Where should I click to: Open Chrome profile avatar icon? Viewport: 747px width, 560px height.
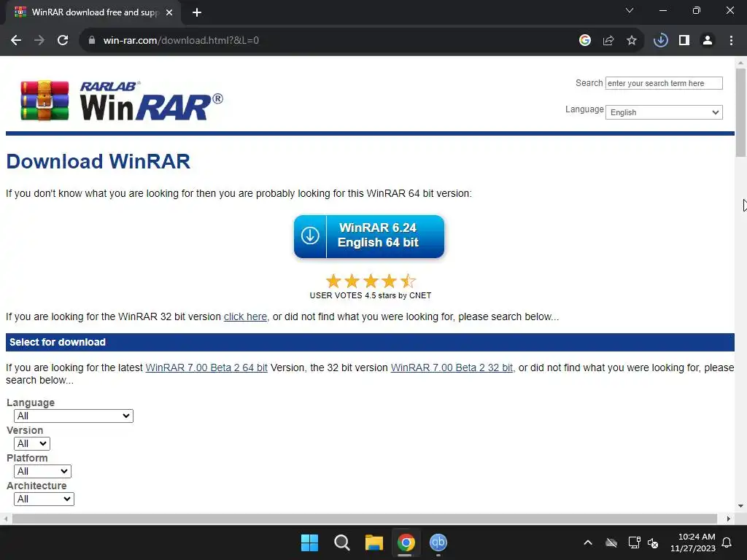coord(708,41)
